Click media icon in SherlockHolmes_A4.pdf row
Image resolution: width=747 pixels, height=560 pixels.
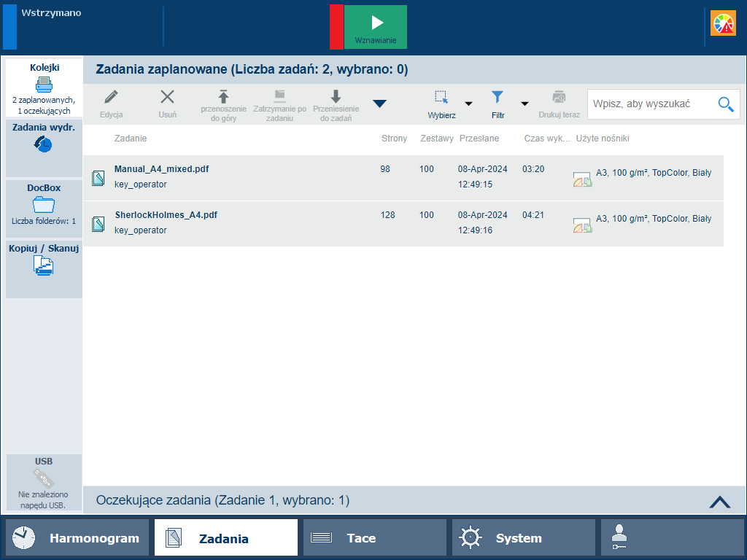(x=582, y=225)
